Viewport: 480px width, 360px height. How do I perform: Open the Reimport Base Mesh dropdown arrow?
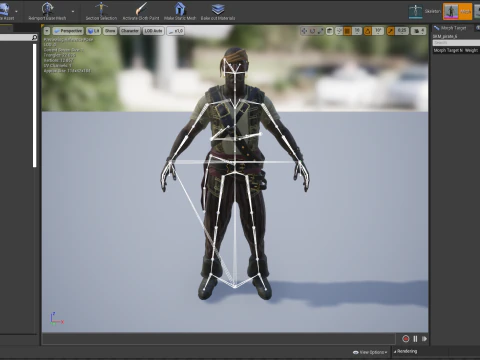click(73, 11)
